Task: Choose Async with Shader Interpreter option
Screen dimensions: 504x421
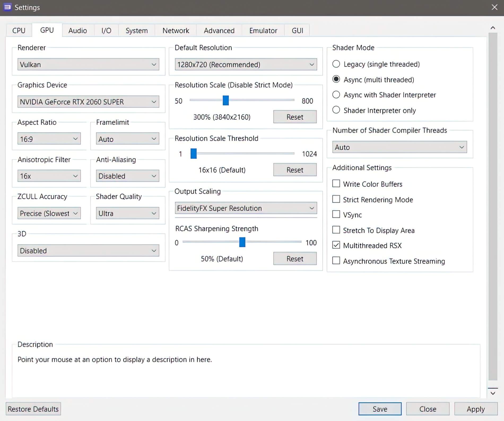Action: [x=336, y=95]
